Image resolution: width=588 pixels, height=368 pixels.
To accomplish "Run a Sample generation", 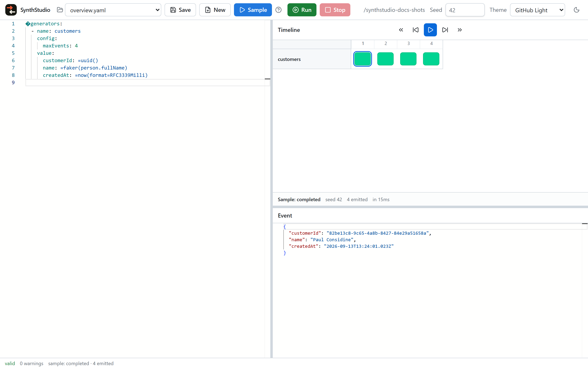I will point(253,10).
